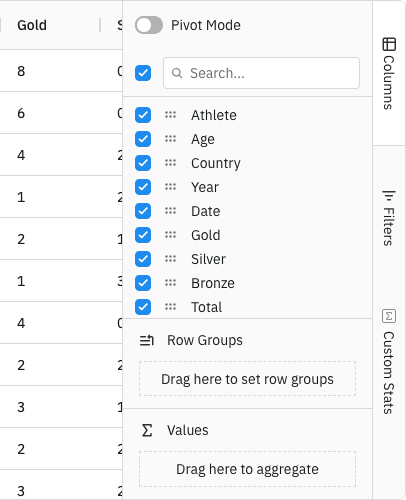Uncheck the Bronze column checkbox

tap(143, 283)
